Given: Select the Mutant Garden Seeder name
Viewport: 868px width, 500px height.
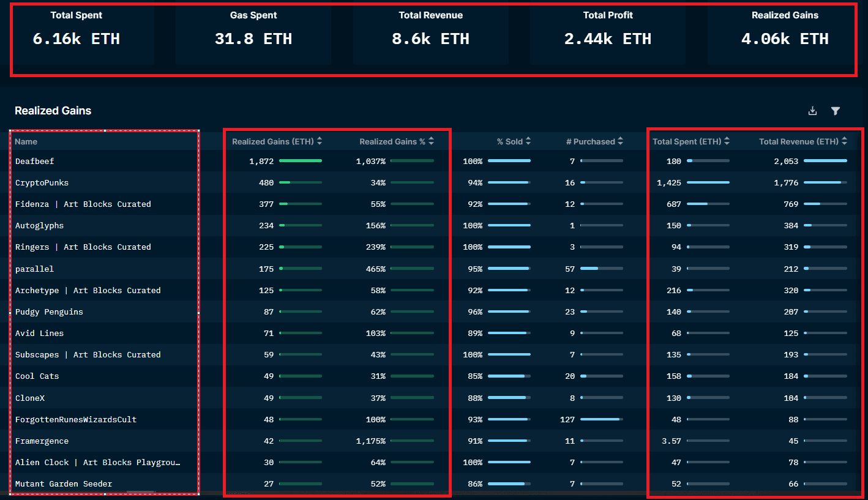Looking at the screenshot, I should (64, 484).
